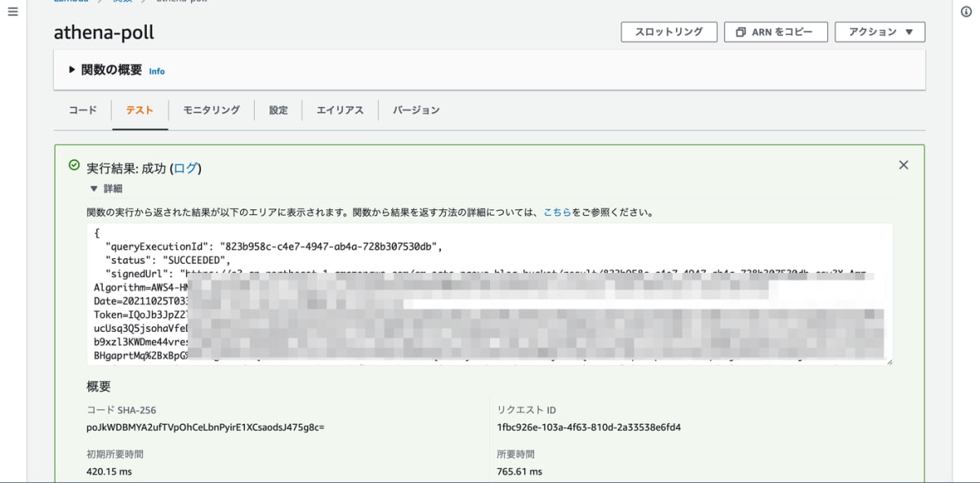Screen dimensions: 980x483
Task: Dismiss the execution result banner with X
Action: click(x=903, y=165)
